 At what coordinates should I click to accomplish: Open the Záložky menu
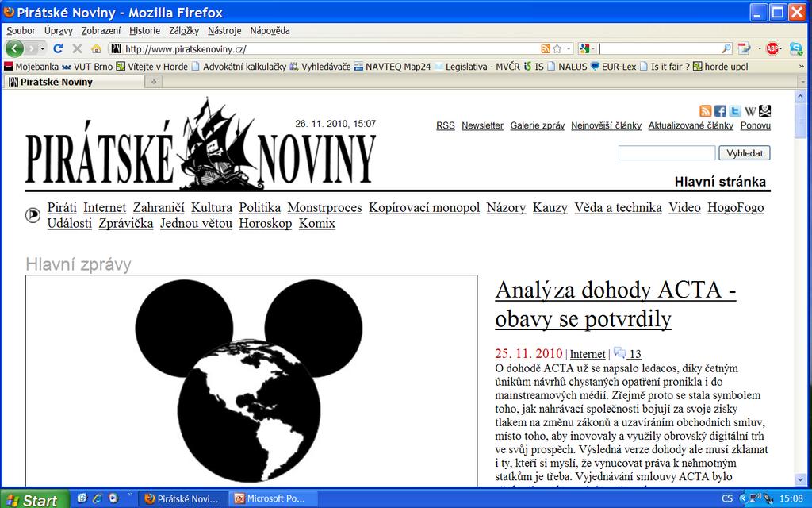pyautogui.click(x=184, y=31)
